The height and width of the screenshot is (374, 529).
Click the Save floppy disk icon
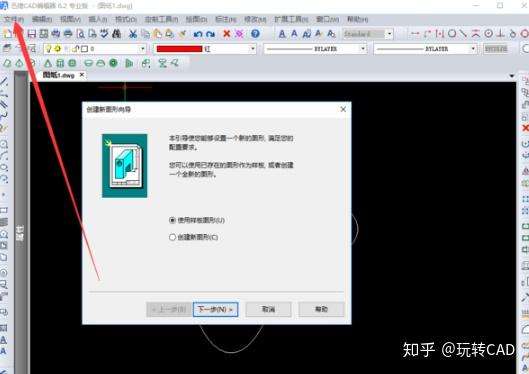(x=32, y=34)
